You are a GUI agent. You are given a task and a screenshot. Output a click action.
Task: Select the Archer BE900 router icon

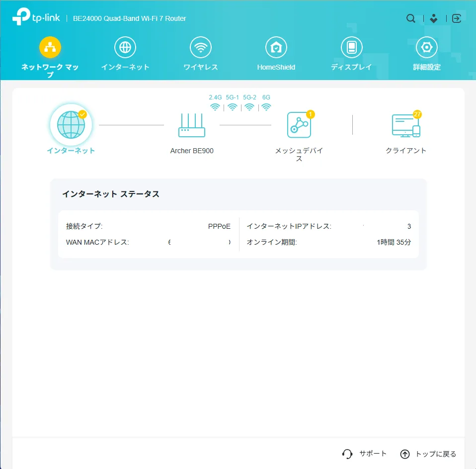click(192, 125)
